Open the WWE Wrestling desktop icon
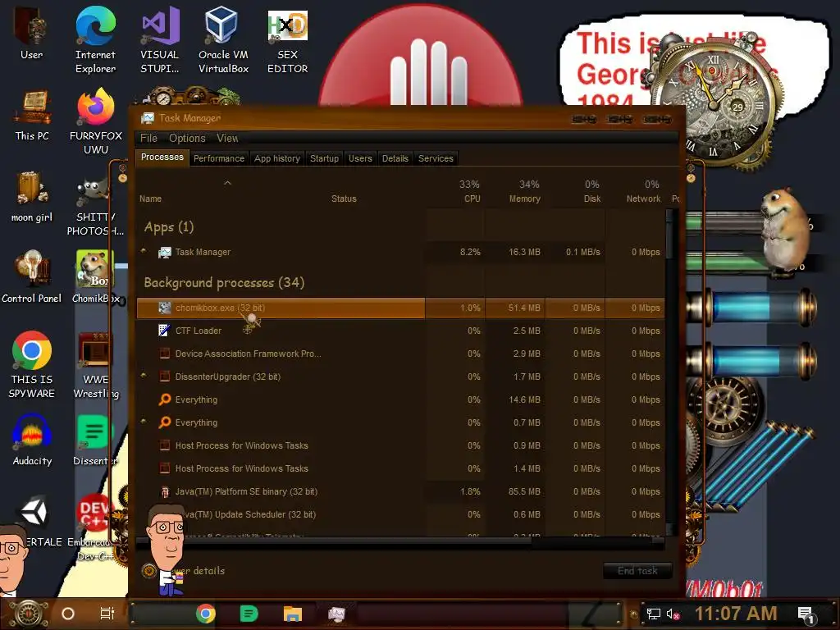This screenshot has height=630, width=840. pos(95,364)
